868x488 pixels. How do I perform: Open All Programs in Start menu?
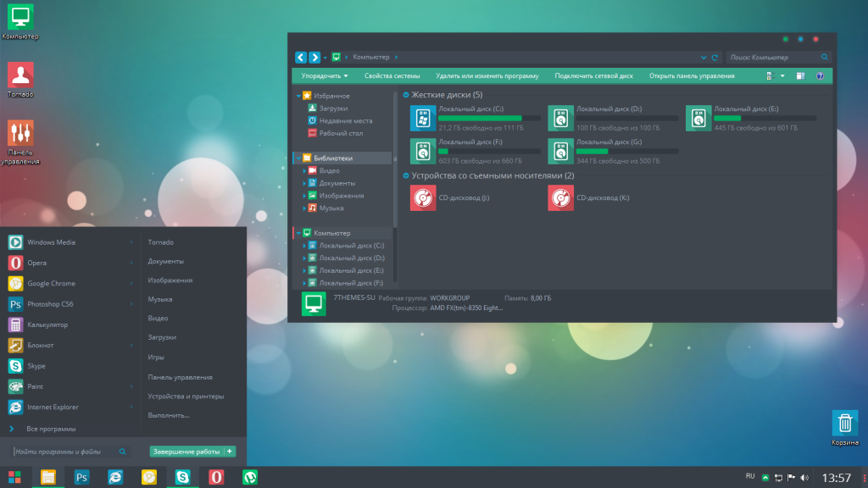(x=51, y=429)
